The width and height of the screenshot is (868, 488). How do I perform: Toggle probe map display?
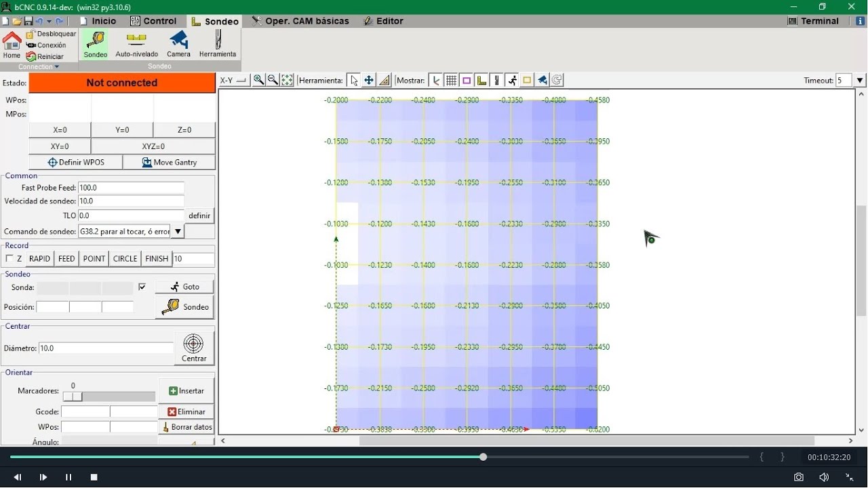481,80
